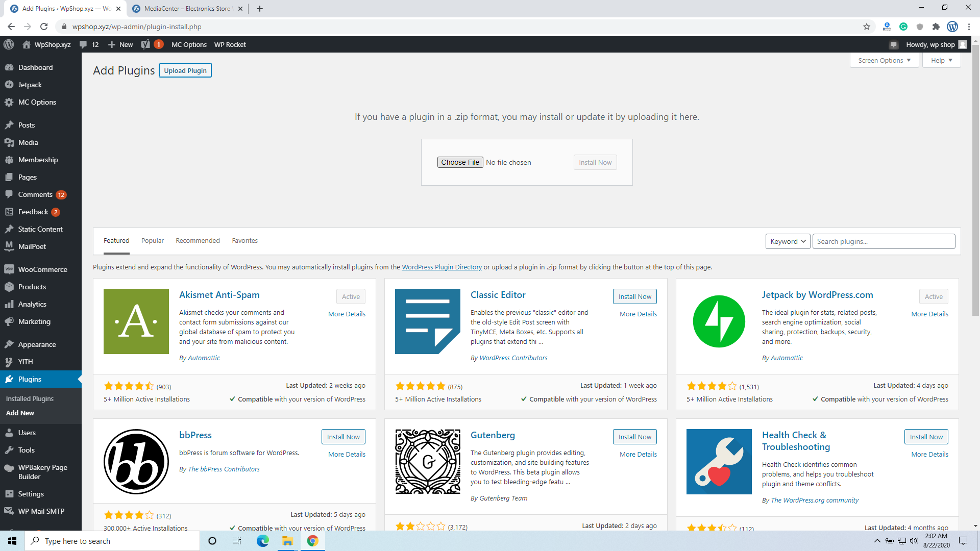Open the Chrome extensions puzzle icon
980x551 pixels.
936,27
